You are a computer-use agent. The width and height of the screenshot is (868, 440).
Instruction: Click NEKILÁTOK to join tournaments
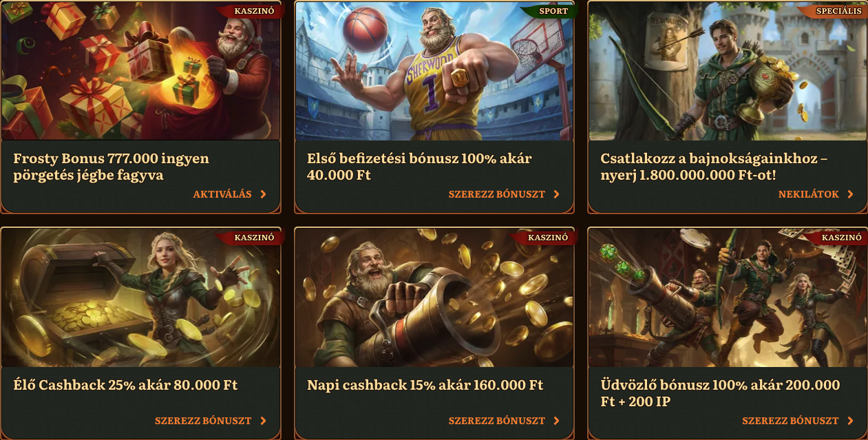pyautogui.click(x=809, y=195)
